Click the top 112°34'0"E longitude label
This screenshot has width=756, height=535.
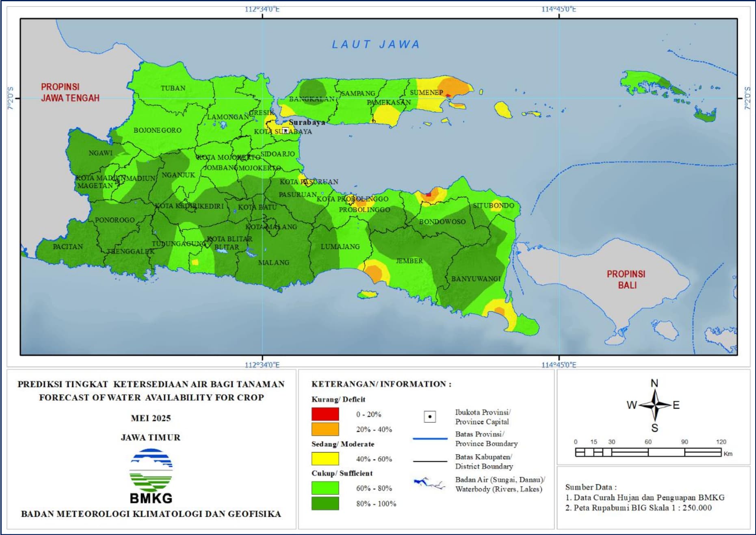pos(262,9)
